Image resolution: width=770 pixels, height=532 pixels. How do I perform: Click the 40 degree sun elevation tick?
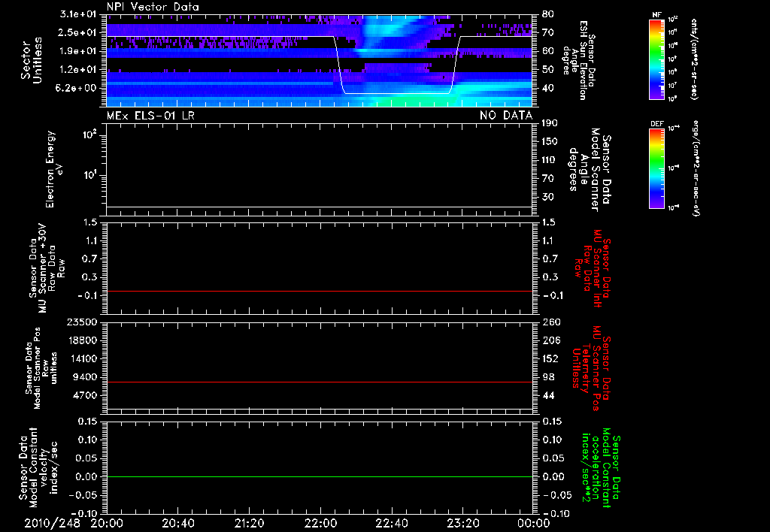click(x=547, y=89)
